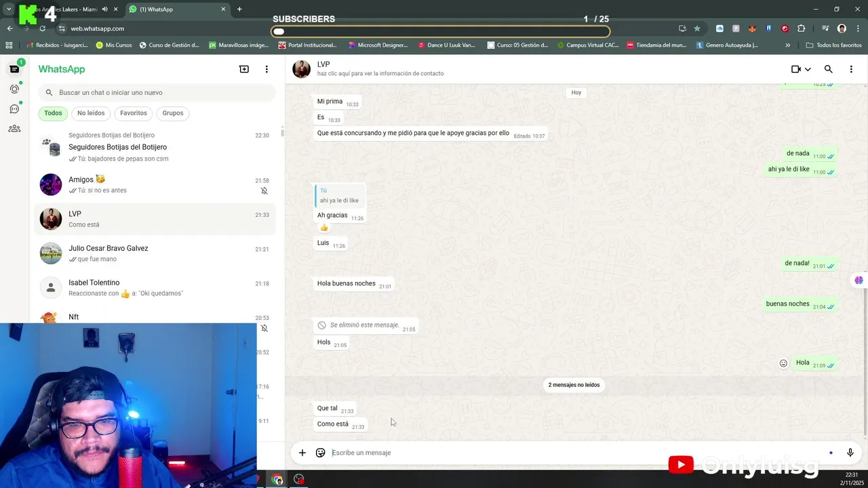Open the Chrome three-dot menu
868x488 pixels.
point(858,28)
